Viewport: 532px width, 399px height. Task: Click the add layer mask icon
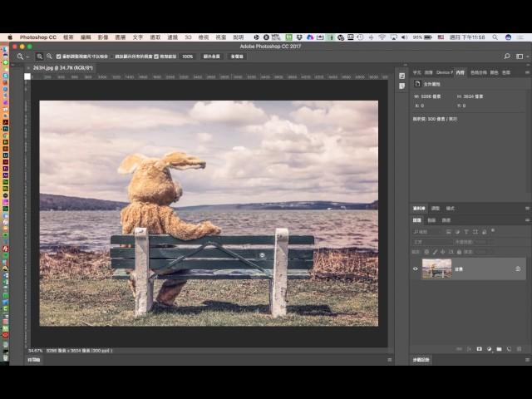coord(479,349)
